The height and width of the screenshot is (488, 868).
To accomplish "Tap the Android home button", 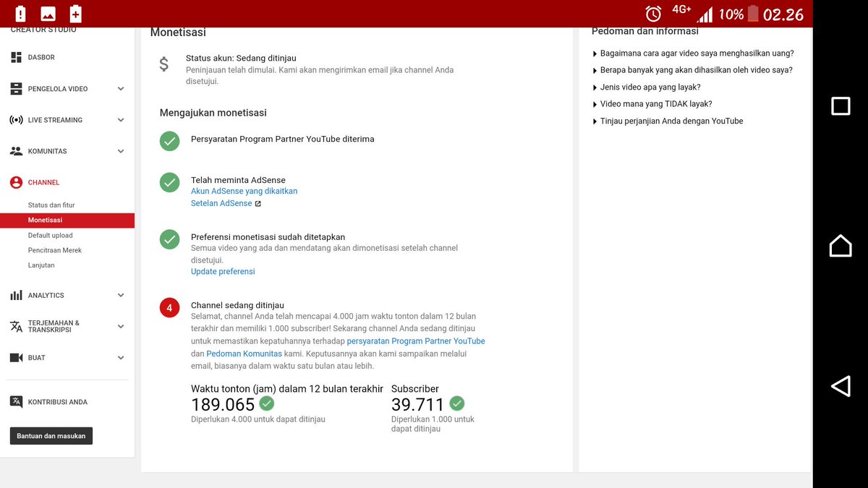I will pos(841,246).
